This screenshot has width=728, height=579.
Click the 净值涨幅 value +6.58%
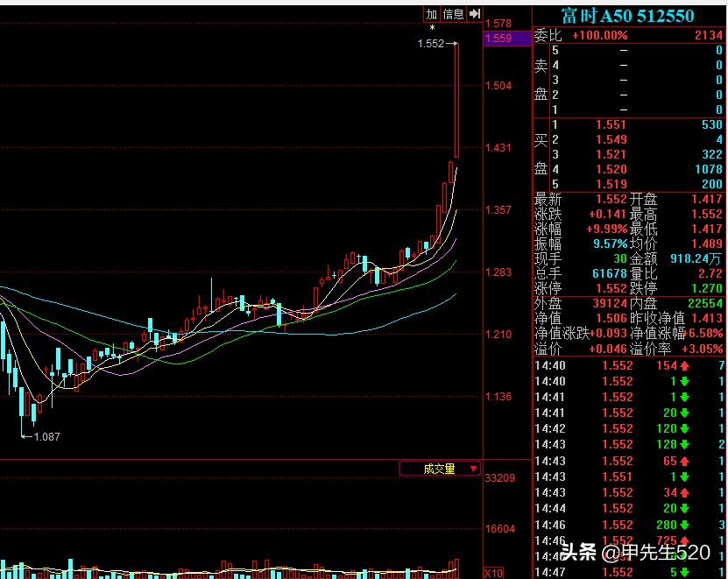[x=703, y=333]
